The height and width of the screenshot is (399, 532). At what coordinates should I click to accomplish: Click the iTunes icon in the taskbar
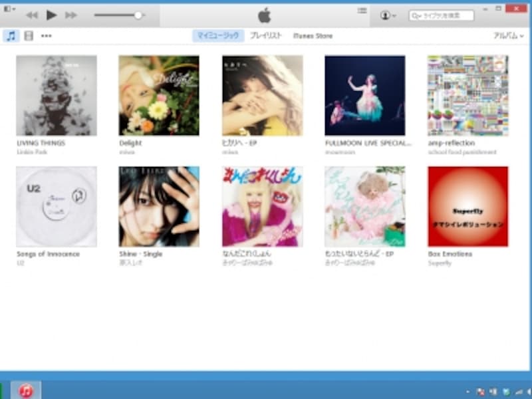coord(26,390)
